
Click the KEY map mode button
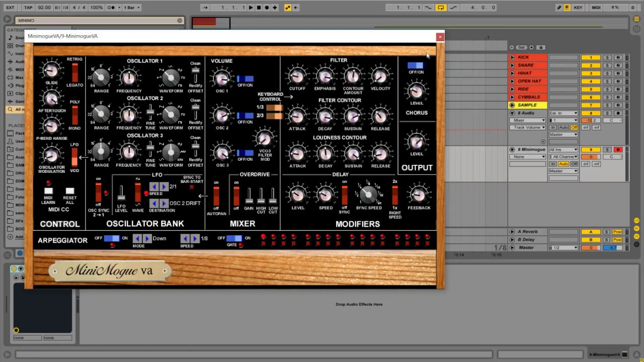tap(579, 8)
